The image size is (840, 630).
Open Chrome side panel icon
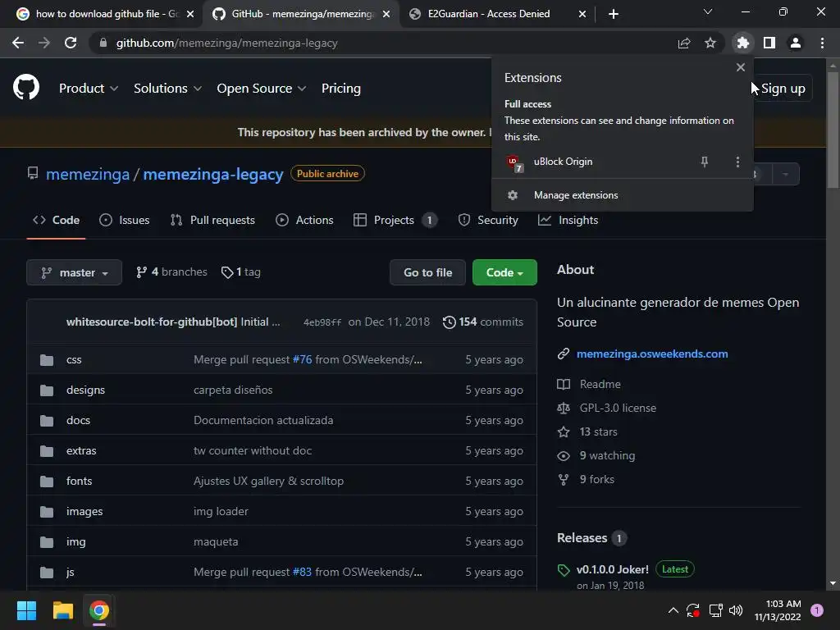(769, 43)
